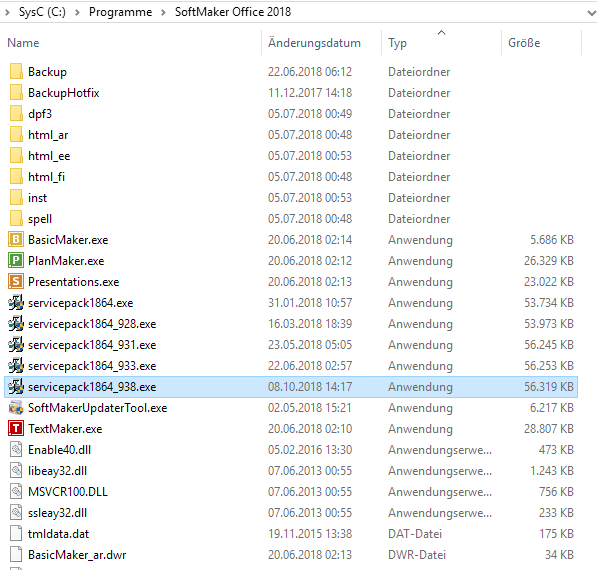597x570 pixels.
Task: Click the DAT-Datei type cell
Action: point(415,534)
